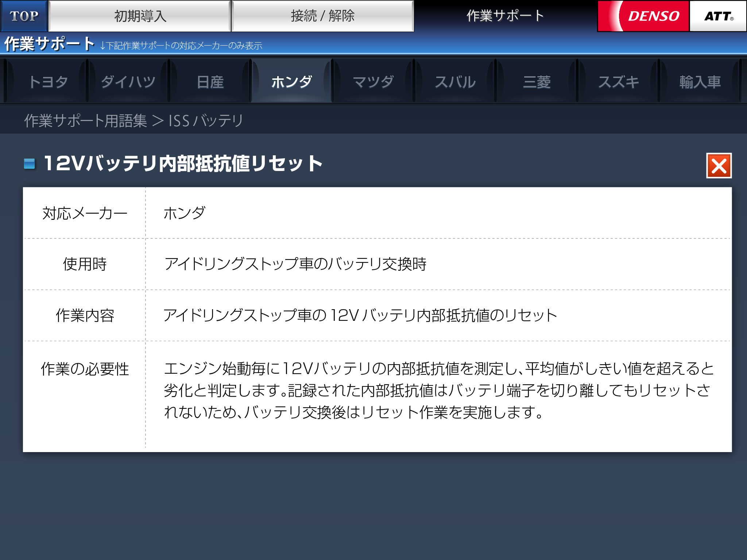The image size is (747, 560).
Task: Select ホンダ manufacturer tab
Action: 291,82
